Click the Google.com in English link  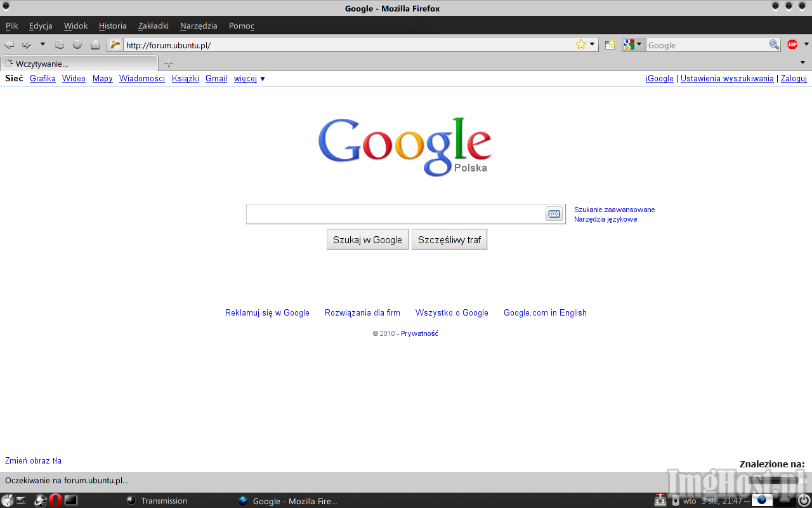[545, 312]
